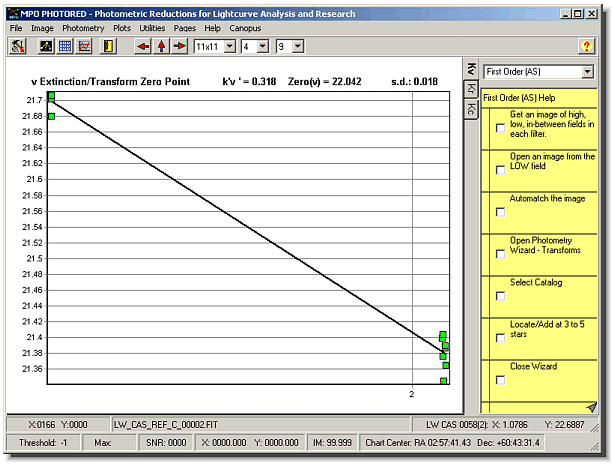The width and height of the screenshot is (613, 465).
Task: Switch to the Kv vertical tab
Action: (471, 69)
